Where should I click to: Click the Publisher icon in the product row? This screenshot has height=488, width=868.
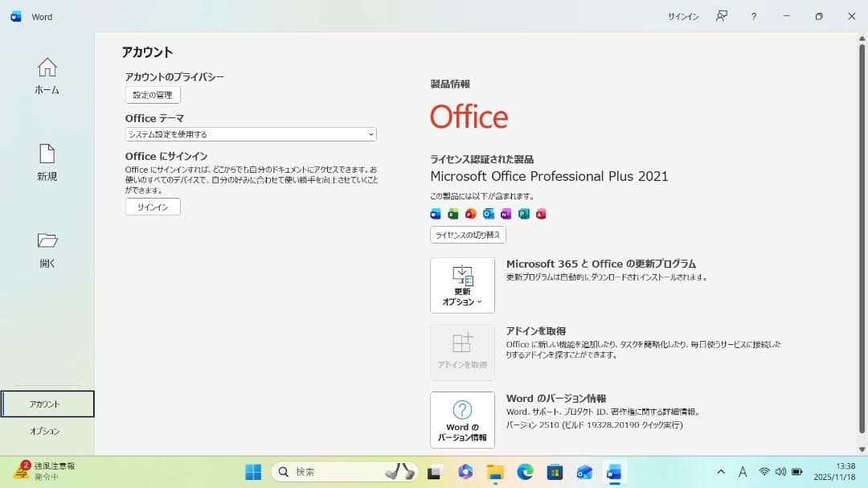point(522,214)
